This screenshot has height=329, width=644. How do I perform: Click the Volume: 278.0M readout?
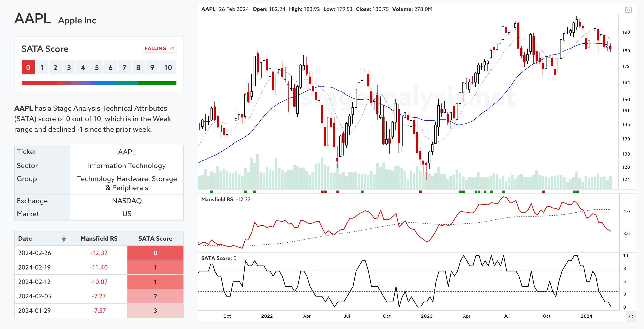(412, 9)
